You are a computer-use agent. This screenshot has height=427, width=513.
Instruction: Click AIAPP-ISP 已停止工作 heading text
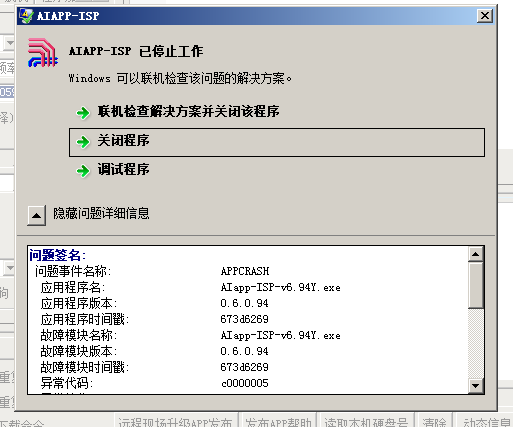(x=136, y=51)
